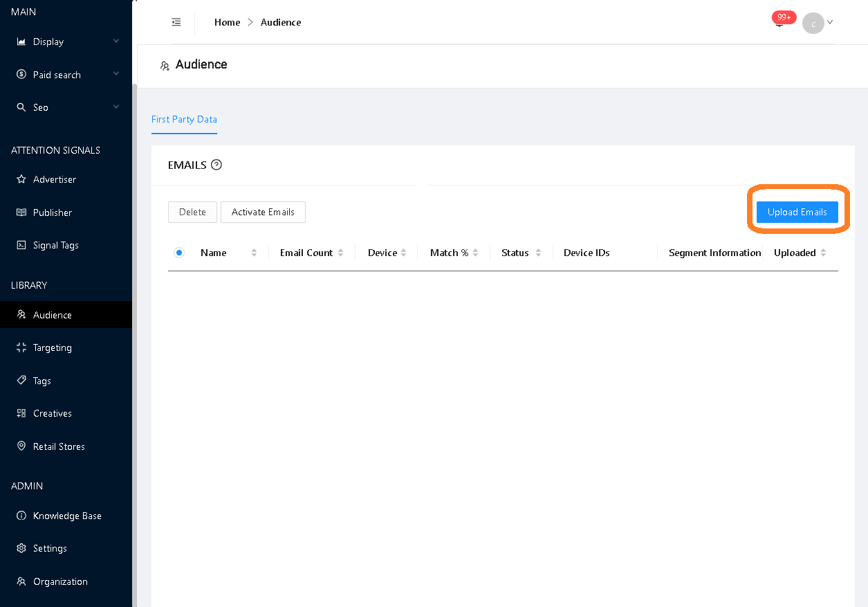Click the Segment Information column header
The width and height of the screenshot is (868, 607).
tap(714, 253)
